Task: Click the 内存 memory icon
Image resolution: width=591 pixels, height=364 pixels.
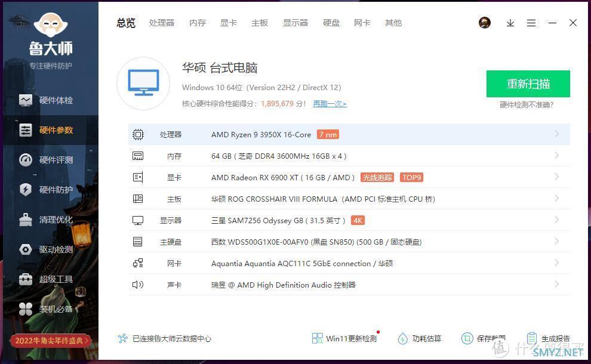Action: coord(138,156)
